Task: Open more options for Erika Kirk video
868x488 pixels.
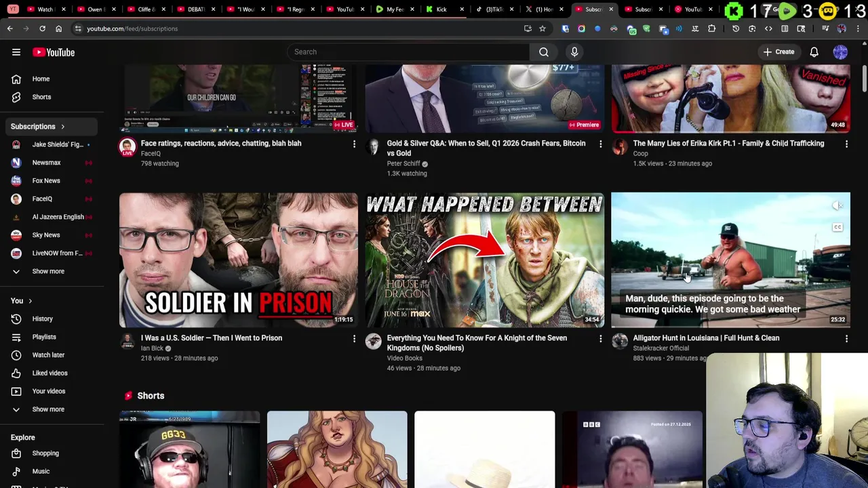Action: point(846,144)
